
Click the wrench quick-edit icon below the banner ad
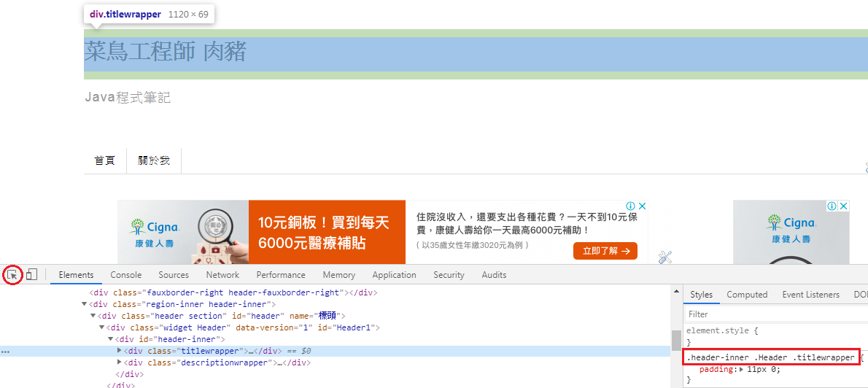pyautogui.click(x=664, y=257)
